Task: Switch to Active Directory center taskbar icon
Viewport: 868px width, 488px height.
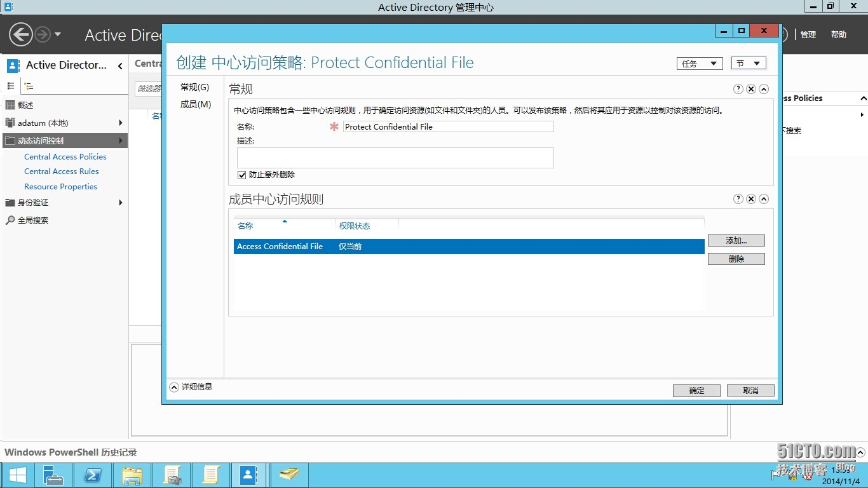Action: [x=249, y=475]
